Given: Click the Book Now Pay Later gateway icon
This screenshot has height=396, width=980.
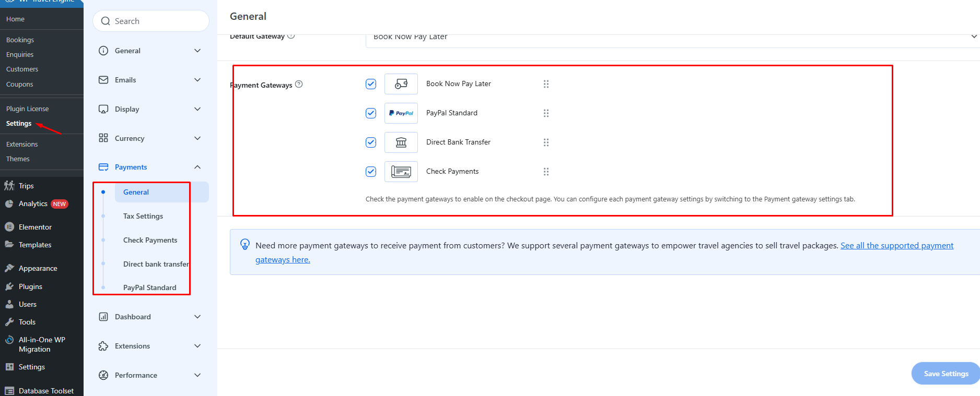Looking at the screenshot, I should click(x=401, y=84).
